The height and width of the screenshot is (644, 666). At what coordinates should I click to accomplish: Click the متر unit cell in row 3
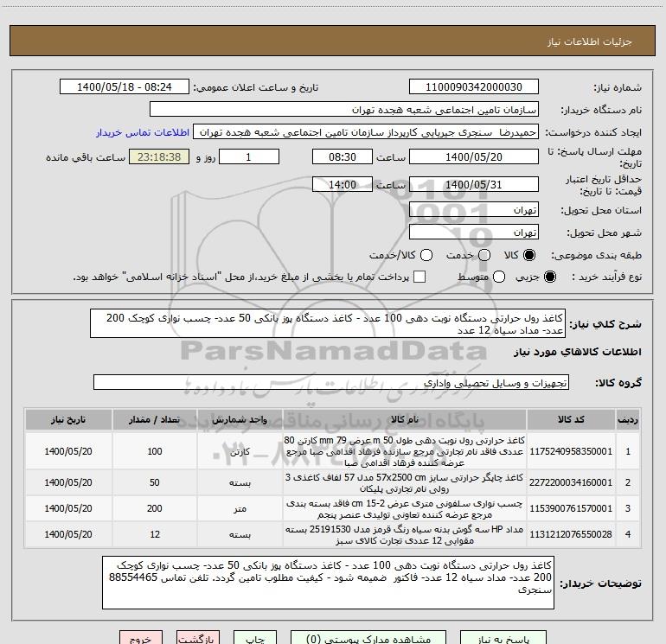pyautogui.click(x=240, y=508)
